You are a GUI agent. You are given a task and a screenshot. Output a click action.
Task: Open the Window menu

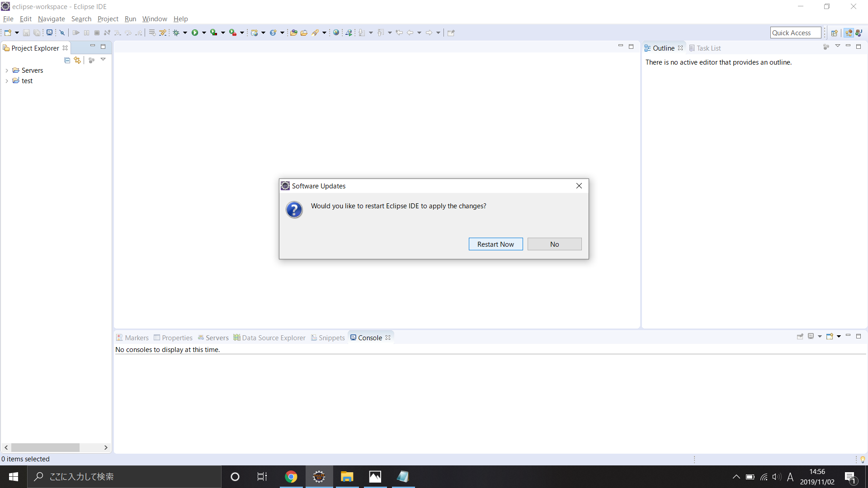click(x=154, y=19)
